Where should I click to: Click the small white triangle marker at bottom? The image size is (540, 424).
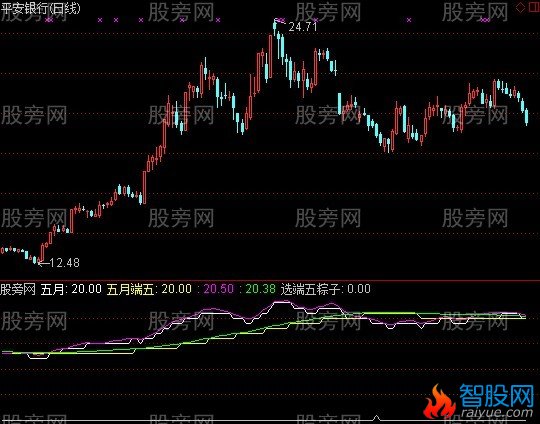376,418
